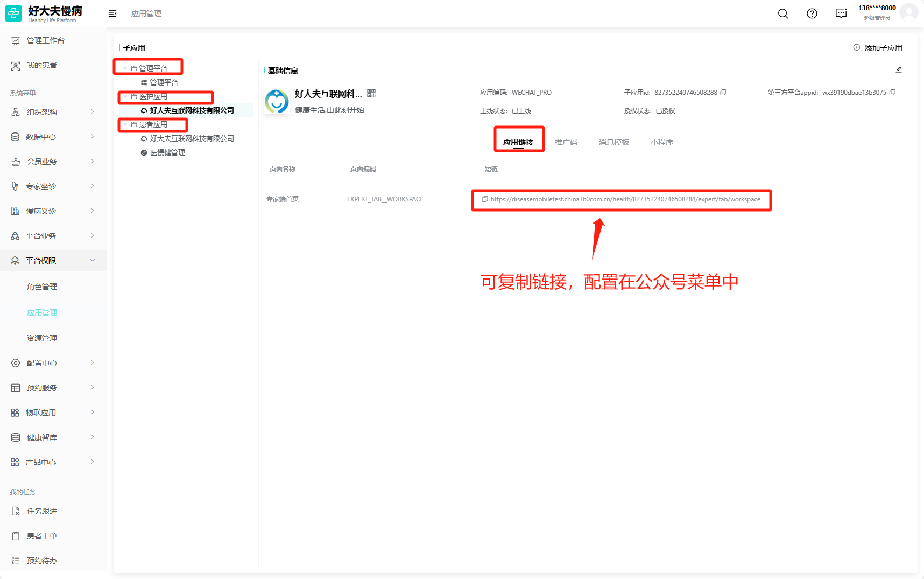
Task: Open 资源管理 submenu item
Action: pos(42,338)
